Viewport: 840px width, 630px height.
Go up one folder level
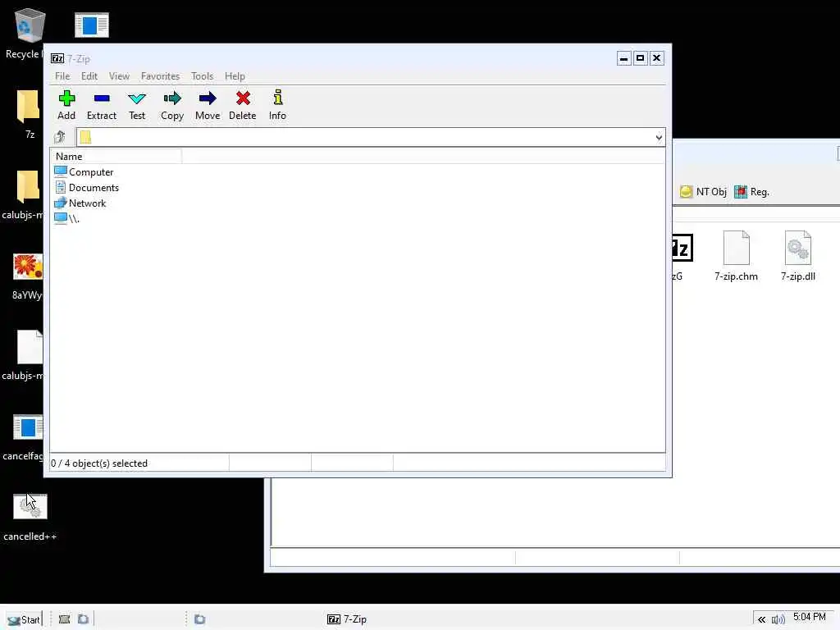point(59,137)
